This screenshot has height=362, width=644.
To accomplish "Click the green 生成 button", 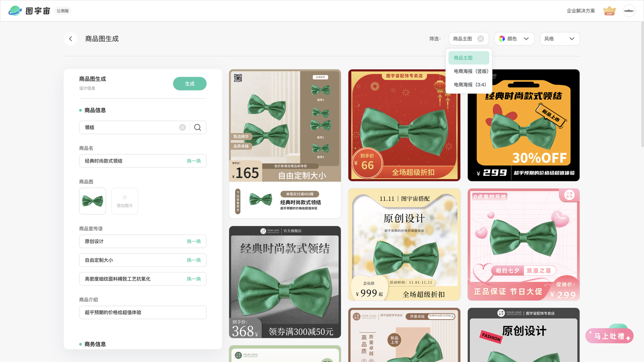I will coord(190,84).
